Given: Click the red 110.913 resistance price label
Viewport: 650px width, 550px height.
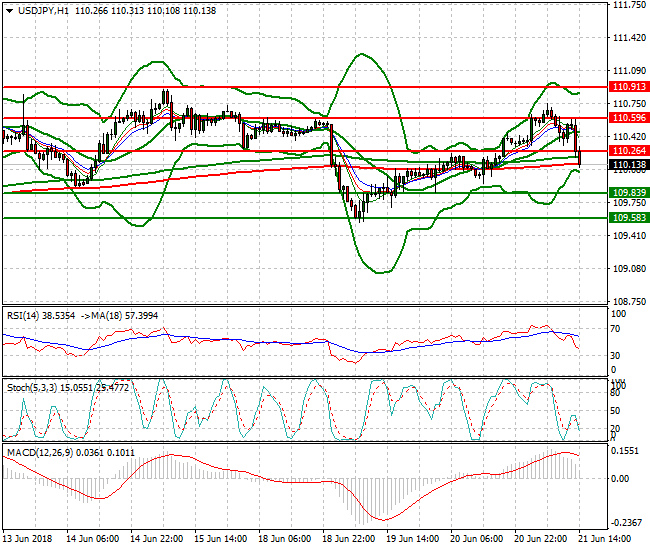Looking at the screenshot, I should click(x=629, y=87).
